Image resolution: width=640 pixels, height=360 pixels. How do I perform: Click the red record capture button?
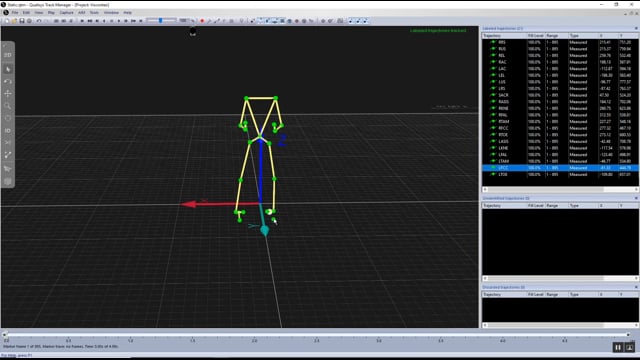point(202,21)
